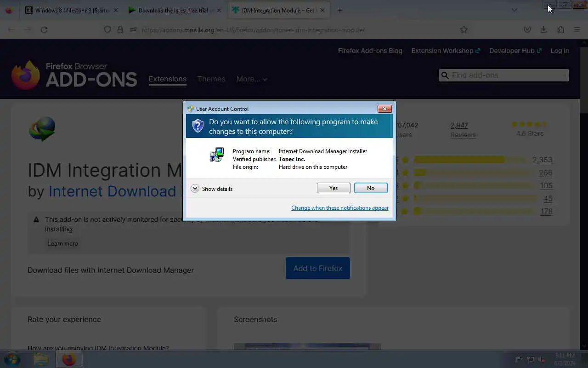The height and width of the screenshot is (368, 588).
Task: Click the taskbar clock
Action: 565,359
